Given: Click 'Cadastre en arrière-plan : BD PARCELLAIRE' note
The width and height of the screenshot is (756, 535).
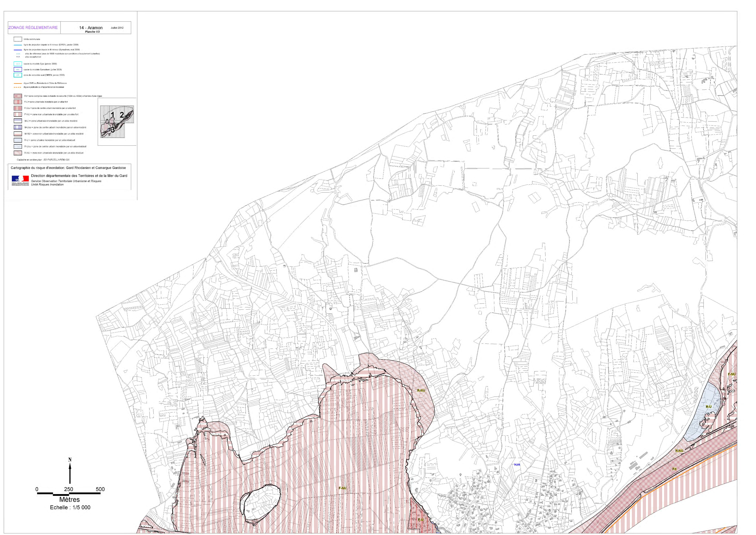Looking at the screenshot, I should pyautogui.click(x=43, y=160).
